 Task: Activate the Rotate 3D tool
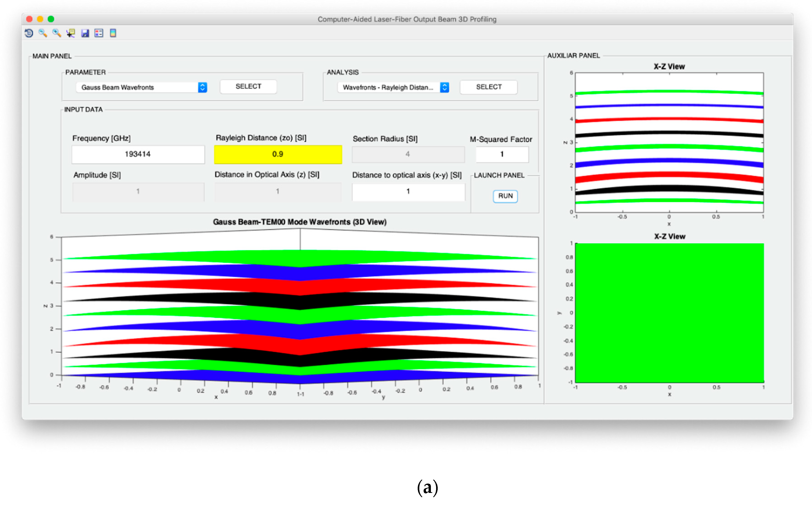[x=29, y=33]
